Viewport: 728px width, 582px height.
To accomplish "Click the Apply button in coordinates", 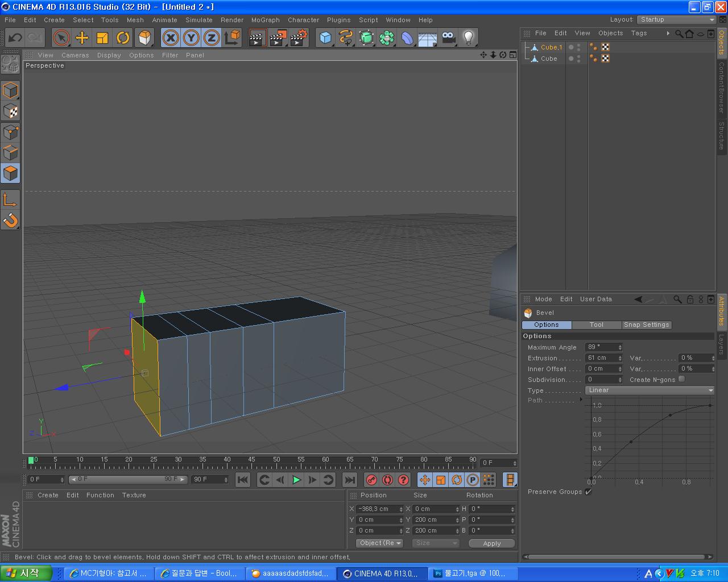I will 492,543.
